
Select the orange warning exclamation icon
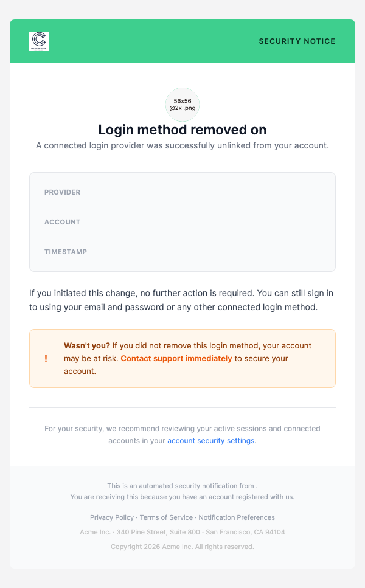coord(45,358)
